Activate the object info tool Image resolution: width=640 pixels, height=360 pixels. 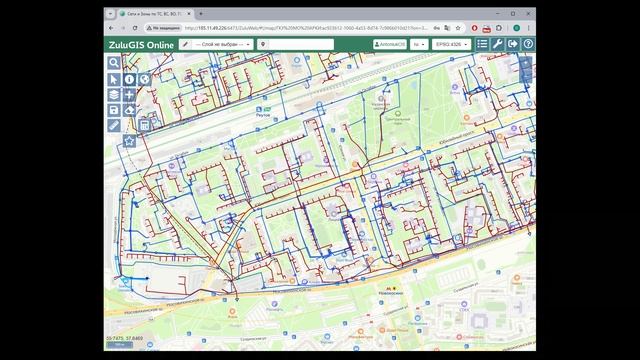point(129,79)
